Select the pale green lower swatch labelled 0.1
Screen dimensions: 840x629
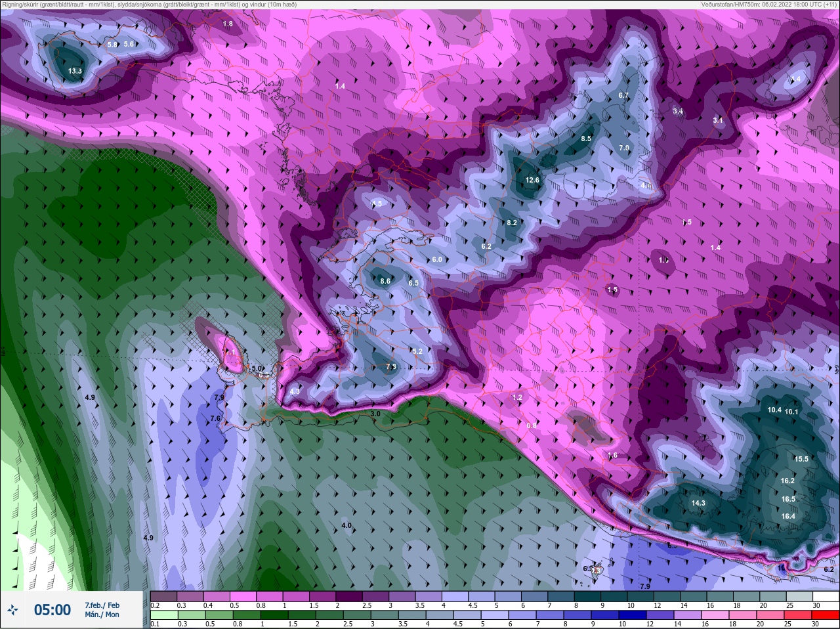163,615
